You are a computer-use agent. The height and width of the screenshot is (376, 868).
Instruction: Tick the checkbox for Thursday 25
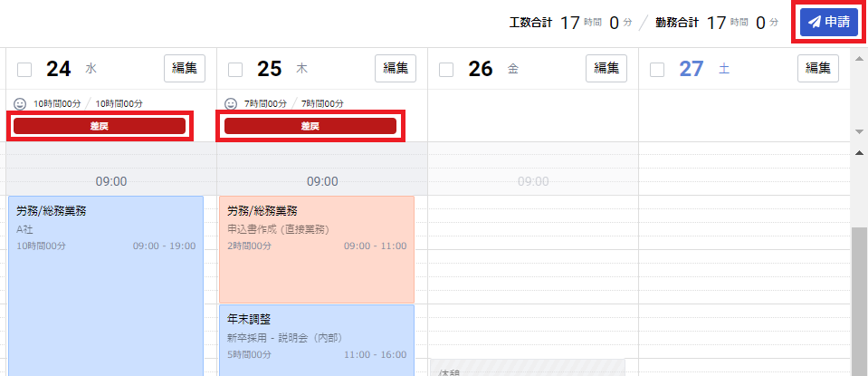click(235, 69)
